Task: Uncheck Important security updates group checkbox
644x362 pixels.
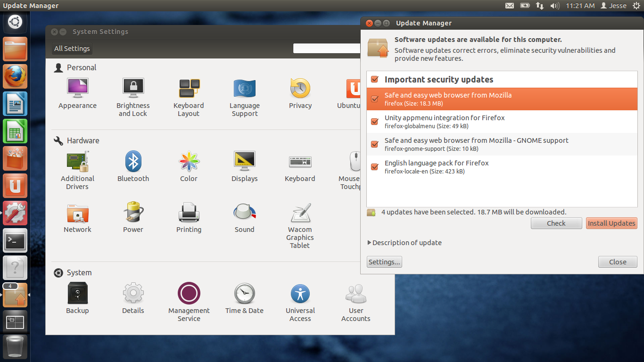Action: tap(375, 80)
